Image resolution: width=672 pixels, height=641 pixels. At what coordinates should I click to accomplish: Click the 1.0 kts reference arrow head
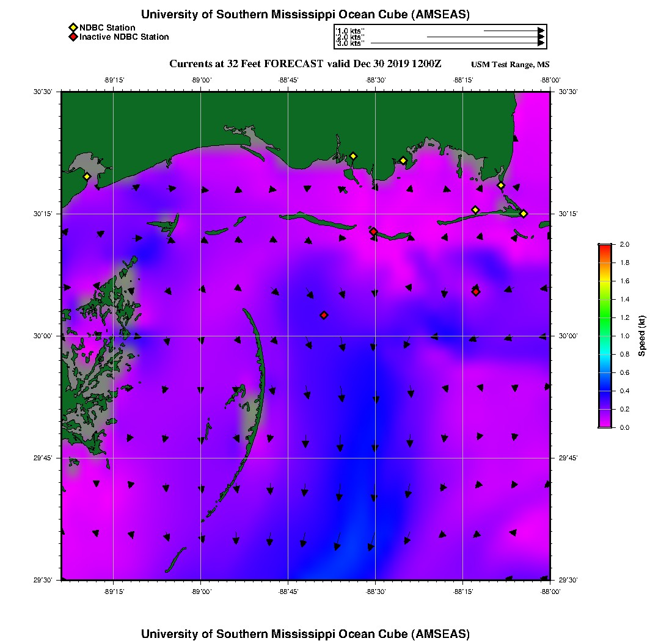tap(541, 30)
